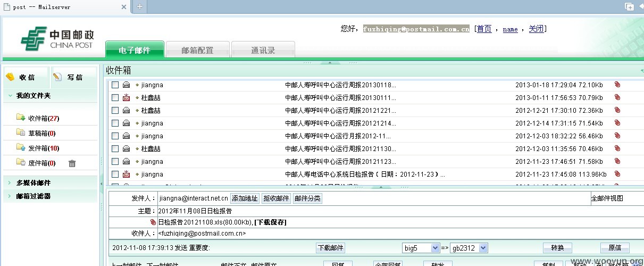Click red unread envelope on 20130111 row
The height and width of the screenshot is (266, 644).
point(126,97)
